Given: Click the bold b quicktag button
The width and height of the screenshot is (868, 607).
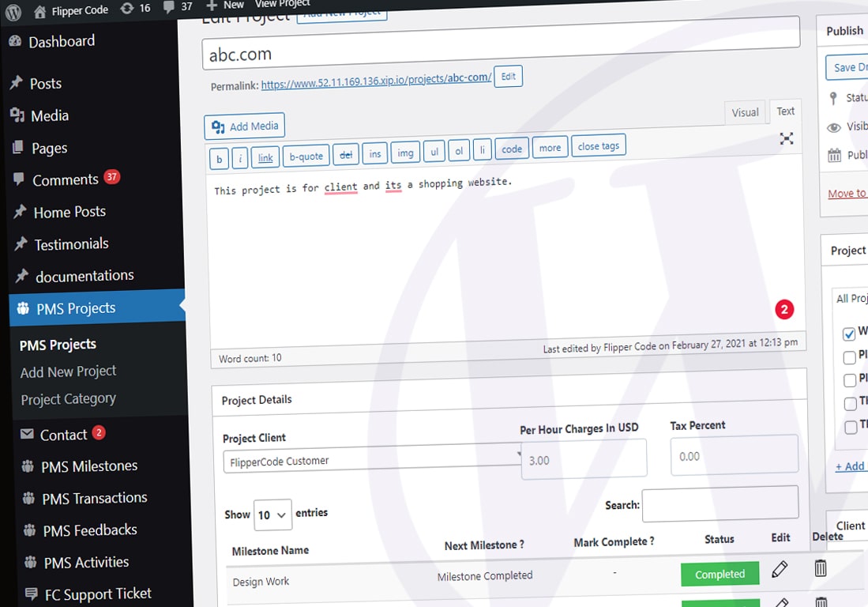Looking at the screenshot, I should click(220, 160).
